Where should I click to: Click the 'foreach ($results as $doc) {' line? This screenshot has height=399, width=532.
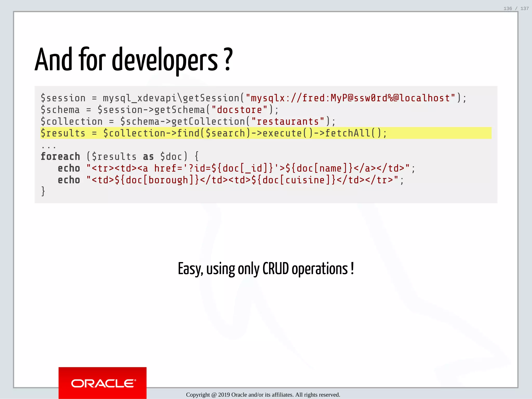click(120, 157)
